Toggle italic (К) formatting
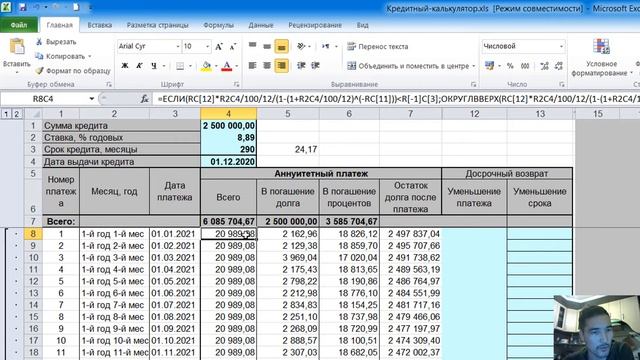640x360 pixels. pos(139,66)
